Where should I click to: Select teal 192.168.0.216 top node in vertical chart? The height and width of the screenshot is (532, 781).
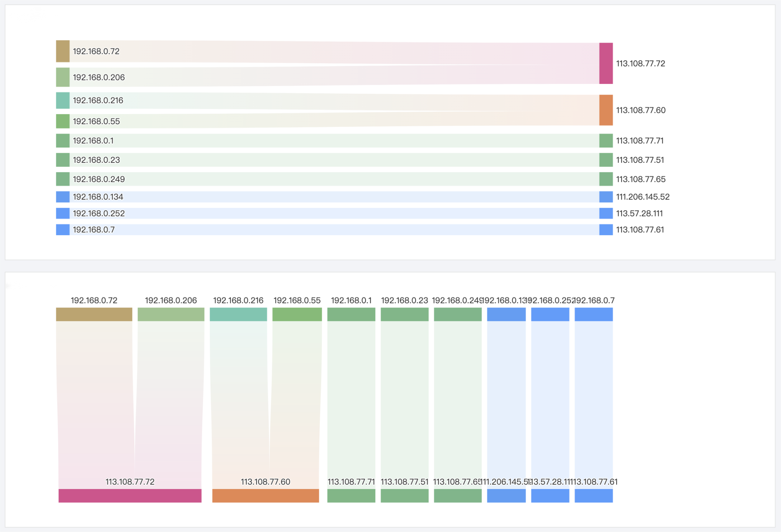click(238, 314)
